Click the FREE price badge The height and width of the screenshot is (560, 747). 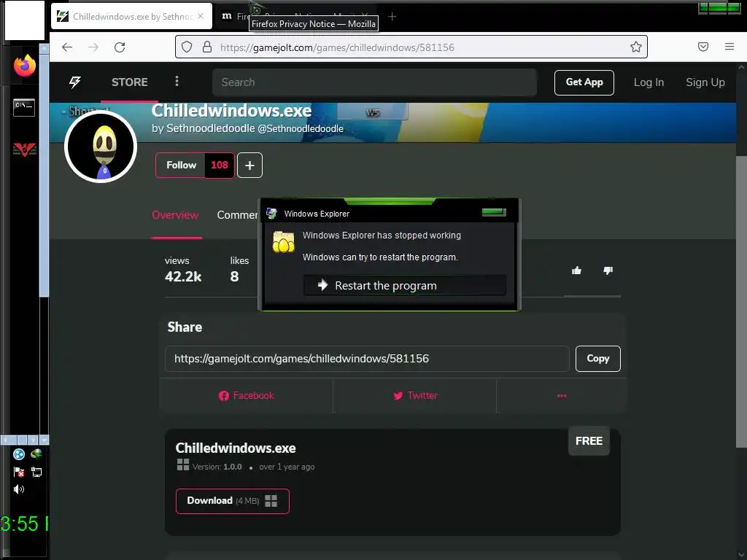tap(589, 441)
